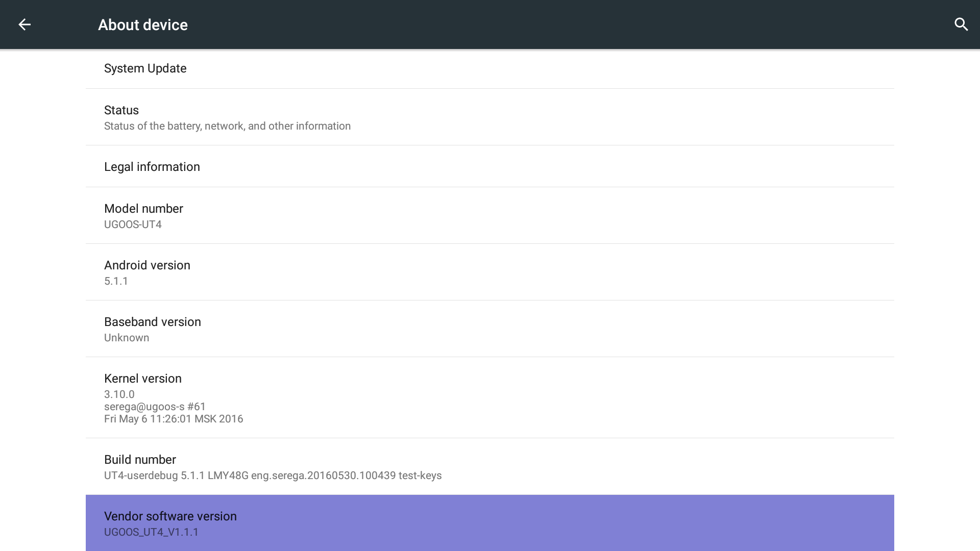Tap battery and network status description
The height and width of the screenshot is (551, 980).
pos(227,126)
